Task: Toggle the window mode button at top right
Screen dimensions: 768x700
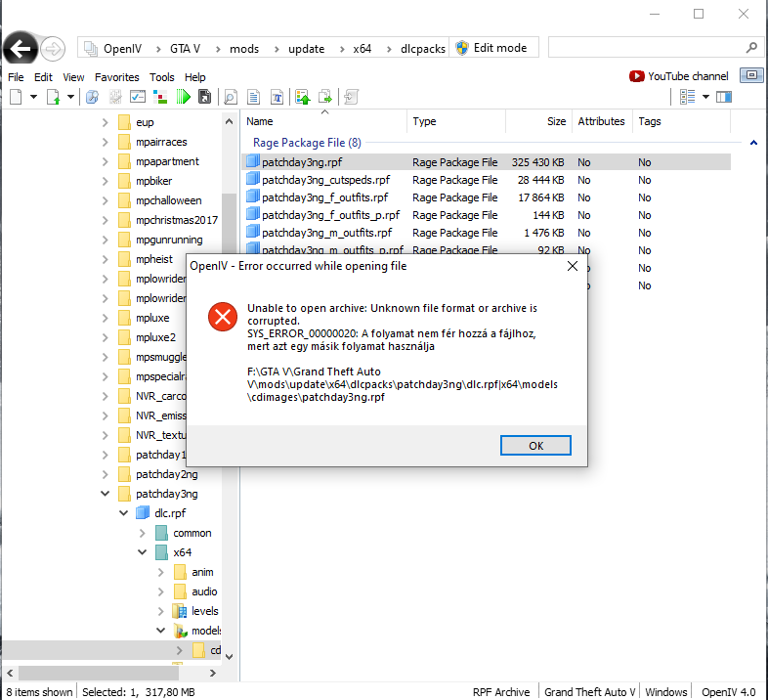Action: coord(751,75)
